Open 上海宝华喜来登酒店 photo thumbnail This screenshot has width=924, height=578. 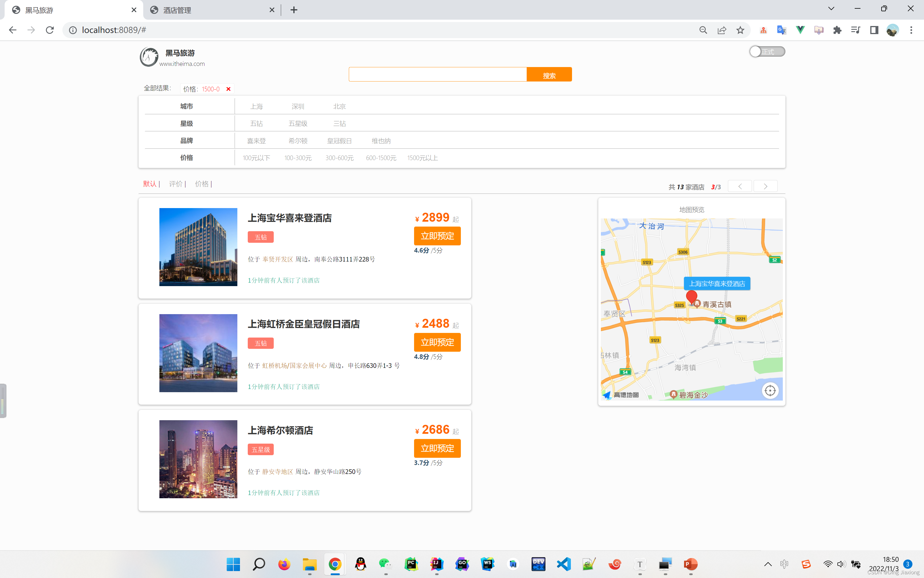(198, 247)
